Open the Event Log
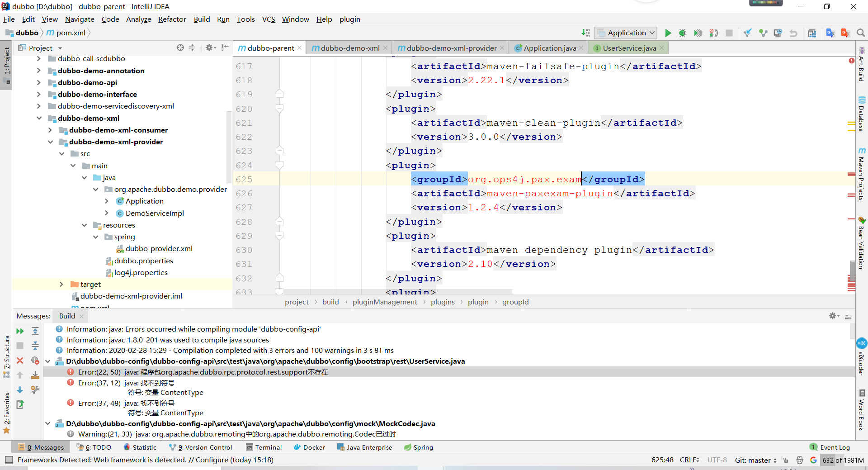Image resolution: width=868 pixels, height=470 pixels. click(830, 447)
